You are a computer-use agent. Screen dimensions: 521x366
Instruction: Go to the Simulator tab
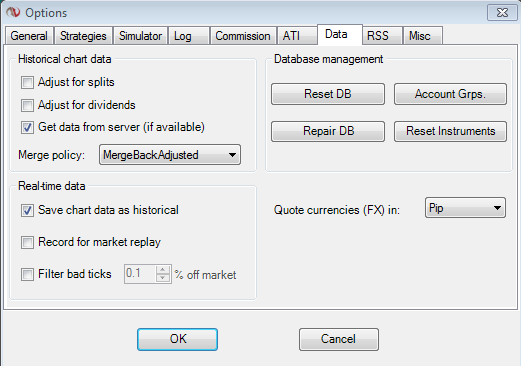pos(140,36)
